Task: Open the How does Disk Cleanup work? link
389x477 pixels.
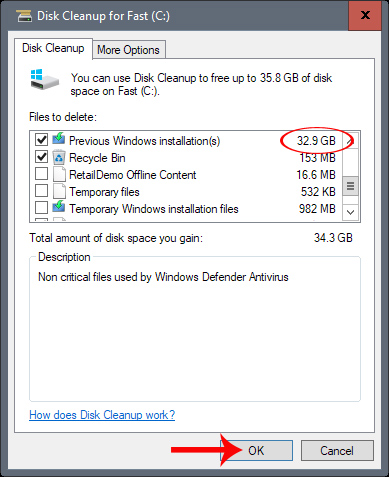Action: click(102, 415)
